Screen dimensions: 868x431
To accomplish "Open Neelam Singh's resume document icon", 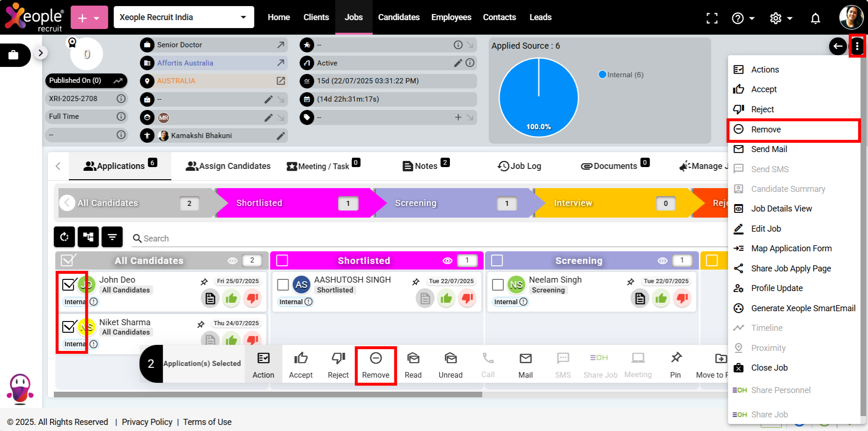I will [x=640, y=298].
